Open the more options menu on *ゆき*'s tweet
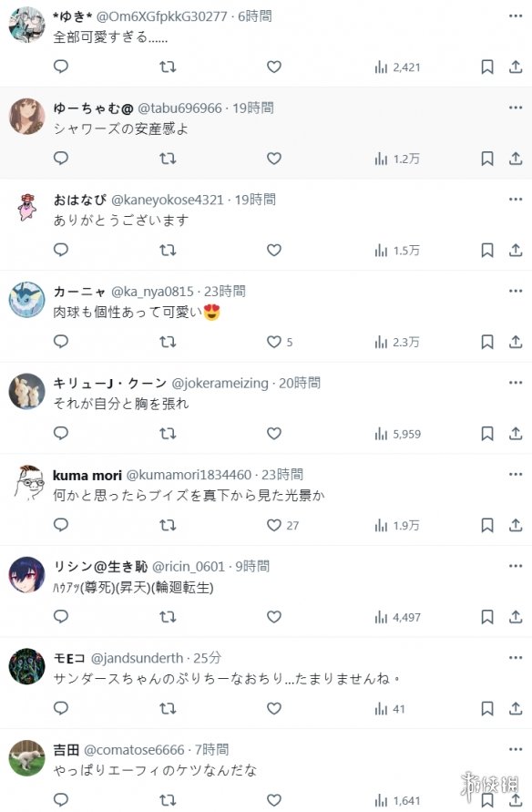The height and width of the screenshot is (812, 532). coord(516,15)
